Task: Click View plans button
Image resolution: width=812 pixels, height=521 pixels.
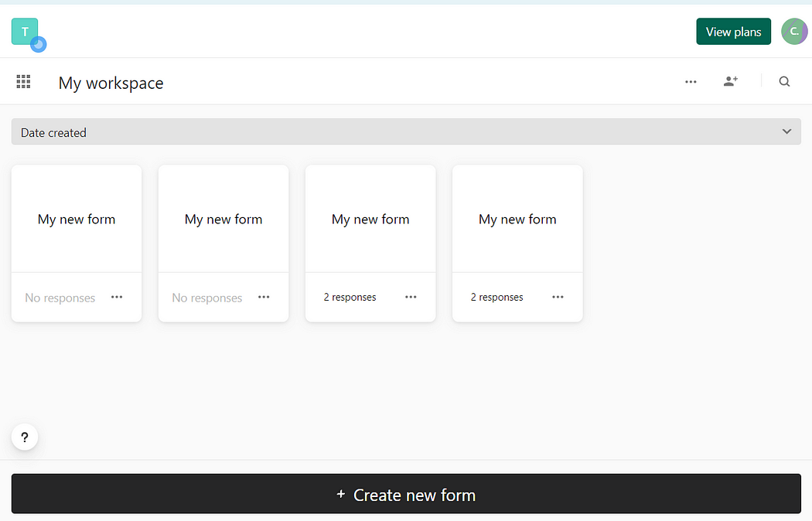Action: point(733,32)
